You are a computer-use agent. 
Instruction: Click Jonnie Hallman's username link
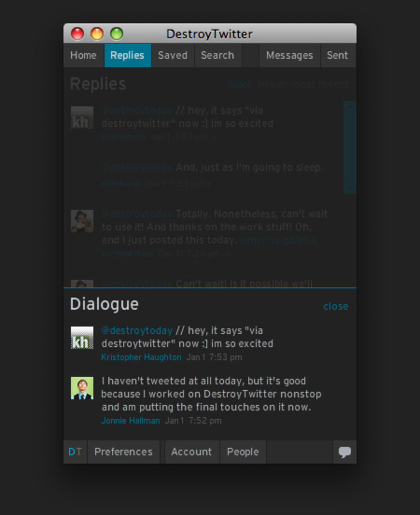click(130, 421)
